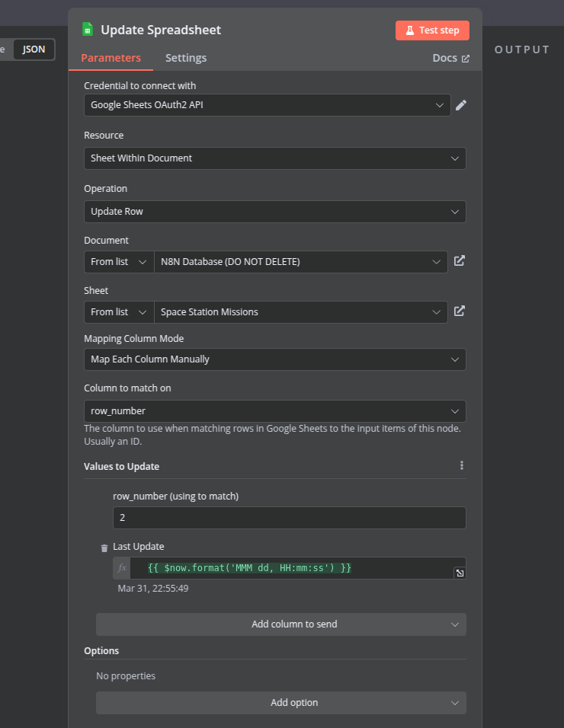
Task: Change the Update Row operation
Action: [274, 212]
